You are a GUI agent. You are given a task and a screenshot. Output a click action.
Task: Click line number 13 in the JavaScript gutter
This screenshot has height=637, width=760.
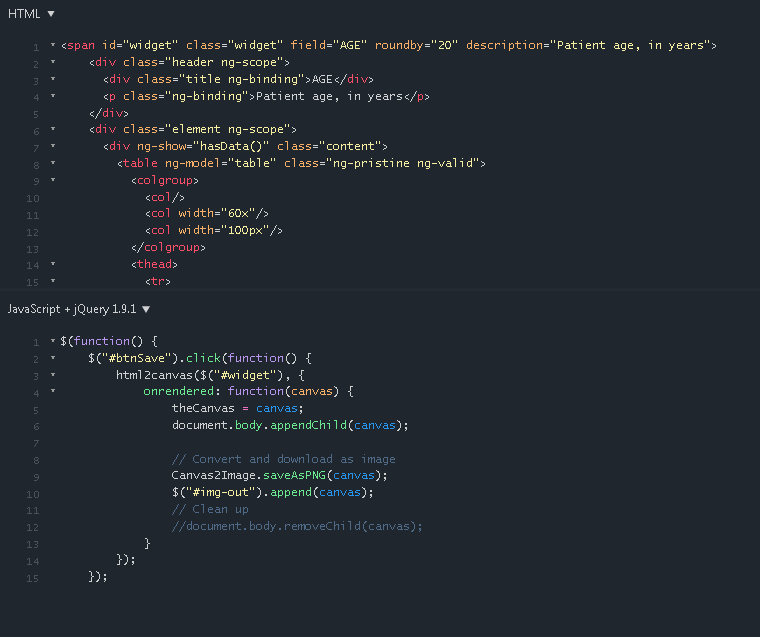(32, 544)
